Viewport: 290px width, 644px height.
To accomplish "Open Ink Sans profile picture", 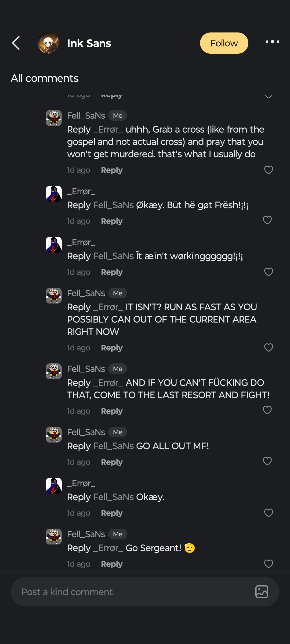I will [48, 43].
